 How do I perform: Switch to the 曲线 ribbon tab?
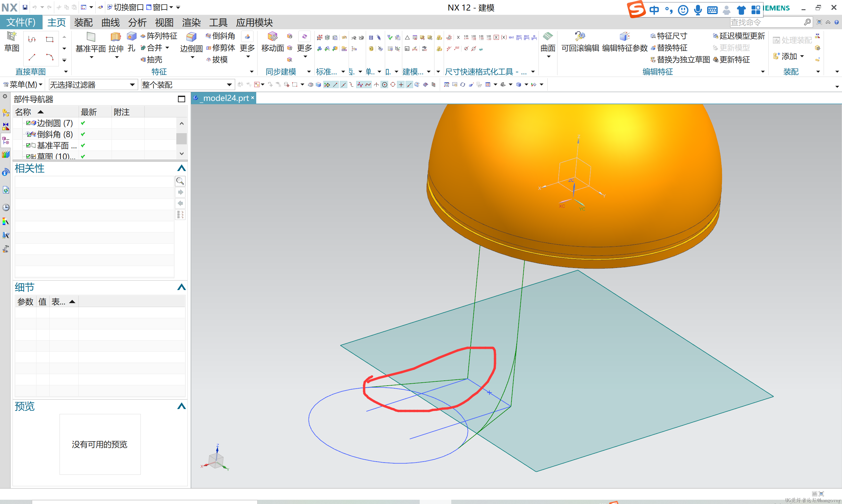tap(111, 22)
